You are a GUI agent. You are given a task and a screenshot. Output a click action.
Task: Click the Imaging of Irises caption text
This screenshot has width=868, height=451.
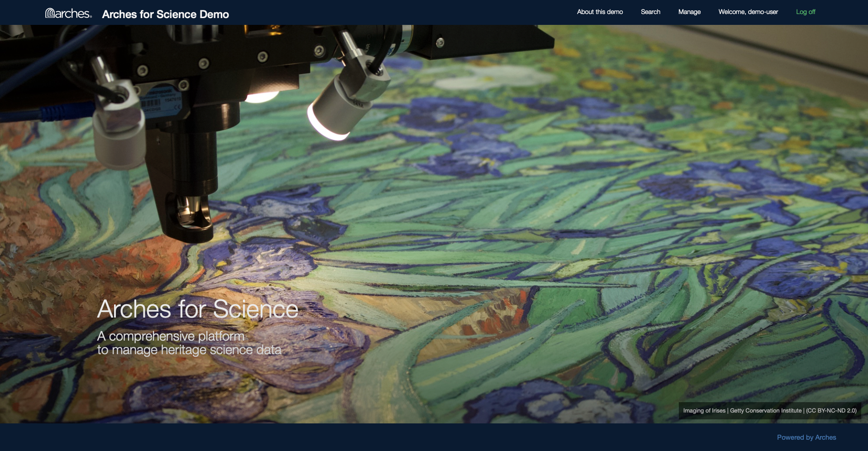[x=704, y=411]
